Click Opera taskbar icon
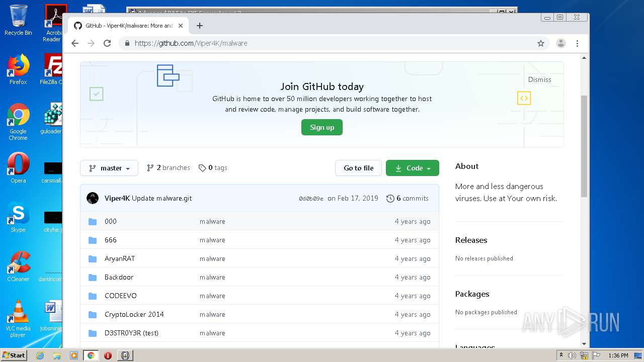 [108, 355]
